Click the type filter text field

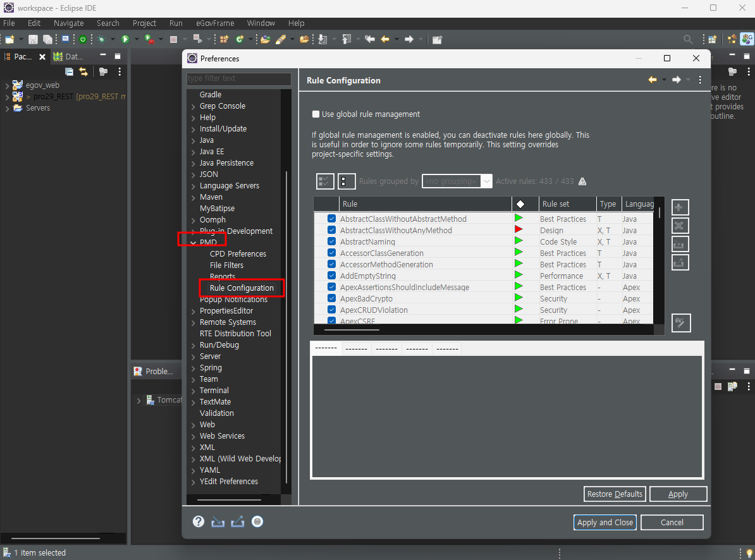tap(239, 78)
